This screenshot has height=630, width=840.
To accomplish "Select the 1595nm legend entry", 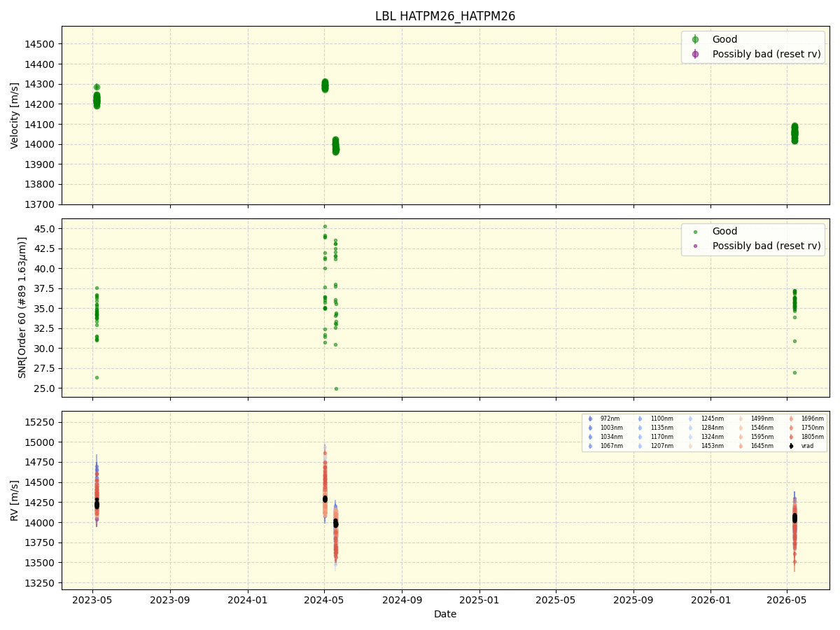I will [x=757, y=437].
